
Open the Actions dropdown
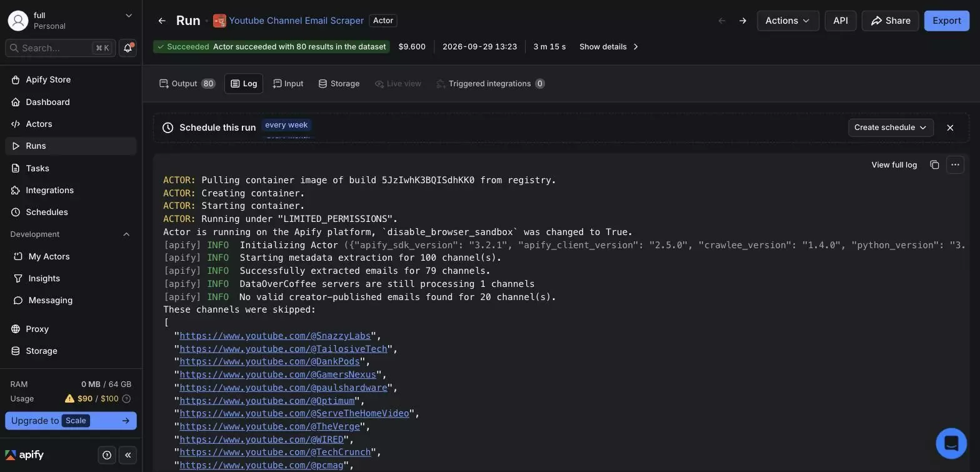pyautogui.click(x=787, y=21)
